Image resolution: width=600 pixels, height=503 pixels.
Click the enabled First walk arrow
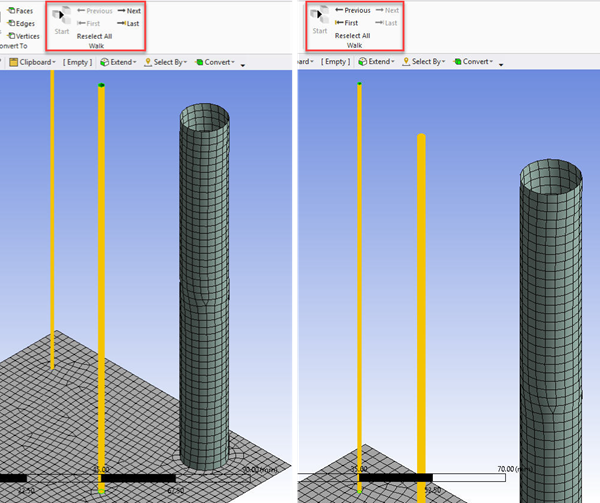(346, 23)
